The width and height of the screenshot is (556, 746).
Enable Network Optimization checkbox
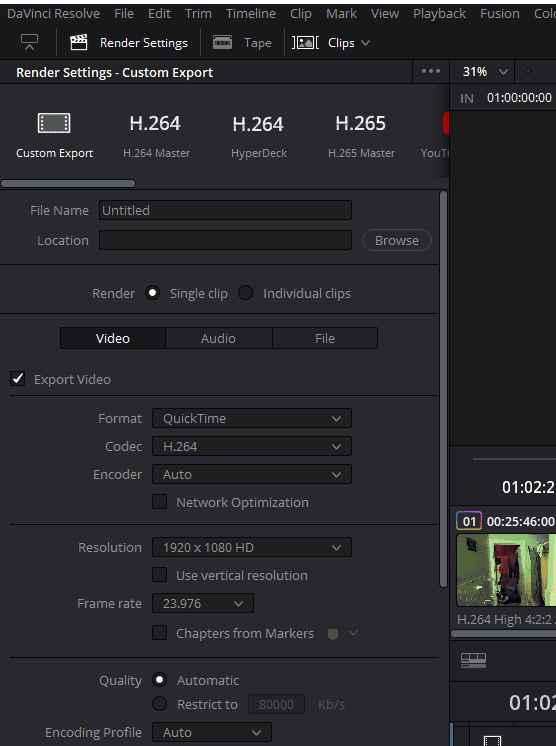[x=159, y=501]
